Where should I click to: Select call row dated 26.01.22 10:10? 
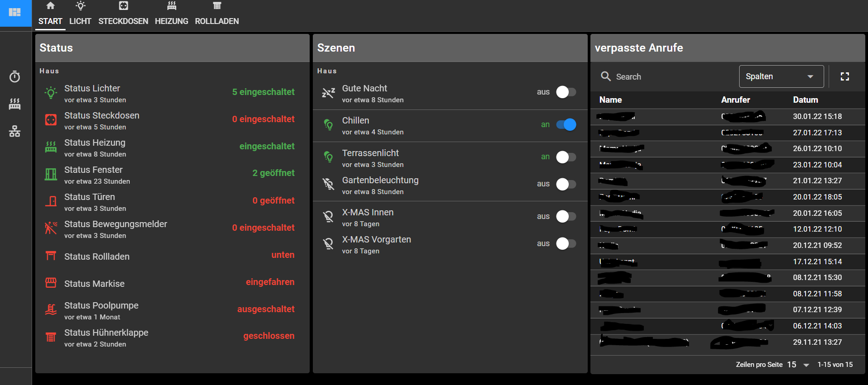tap(727, 148)
